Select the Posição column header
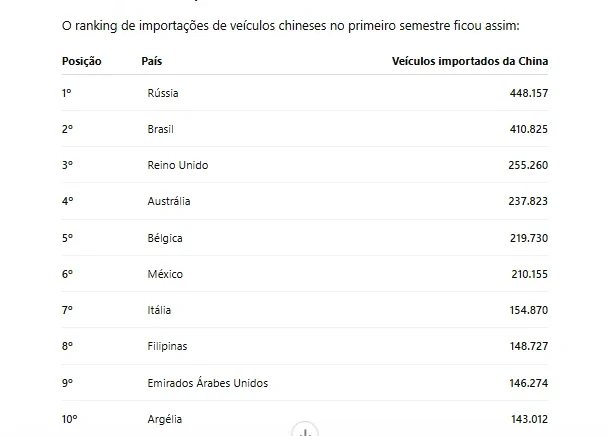This screenshot has height=436, width=611. click(81, 61)
